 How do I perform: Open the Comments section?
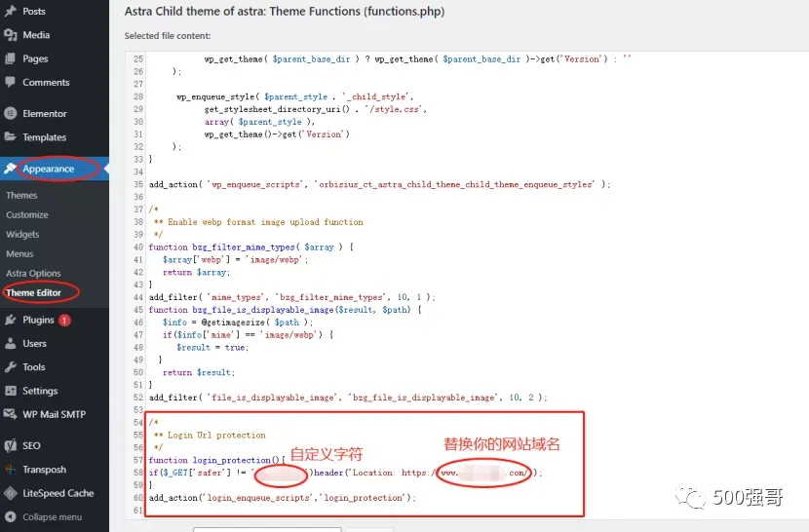(46, 82)
